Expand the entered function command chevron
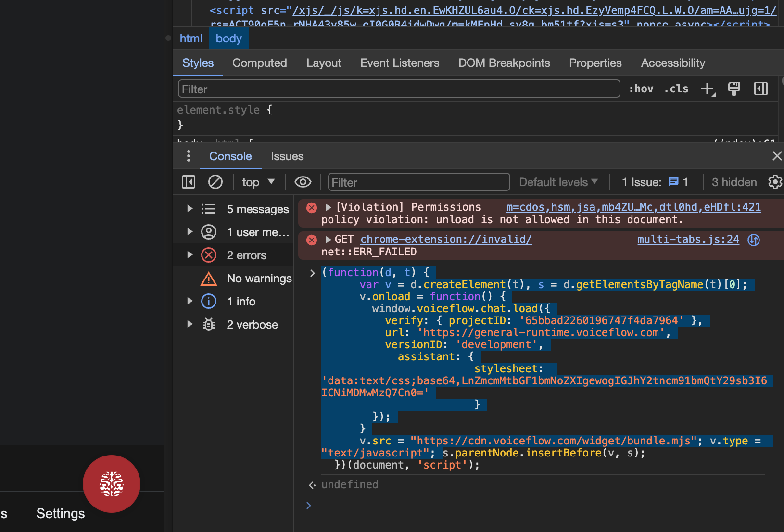Image resolution: width=784 pixels, height=532 pixels. coord(312,273)
